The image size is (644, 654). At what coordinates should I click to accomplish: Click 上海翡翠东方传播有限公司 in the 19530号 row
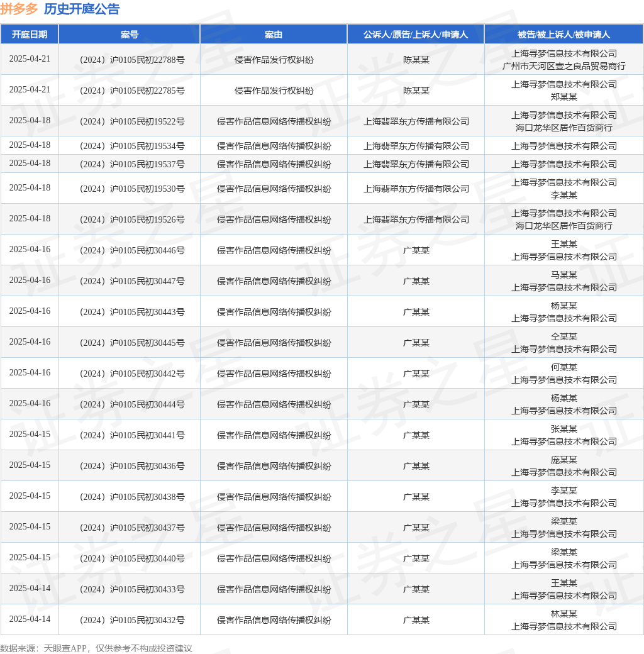click(x=416, y=189)
